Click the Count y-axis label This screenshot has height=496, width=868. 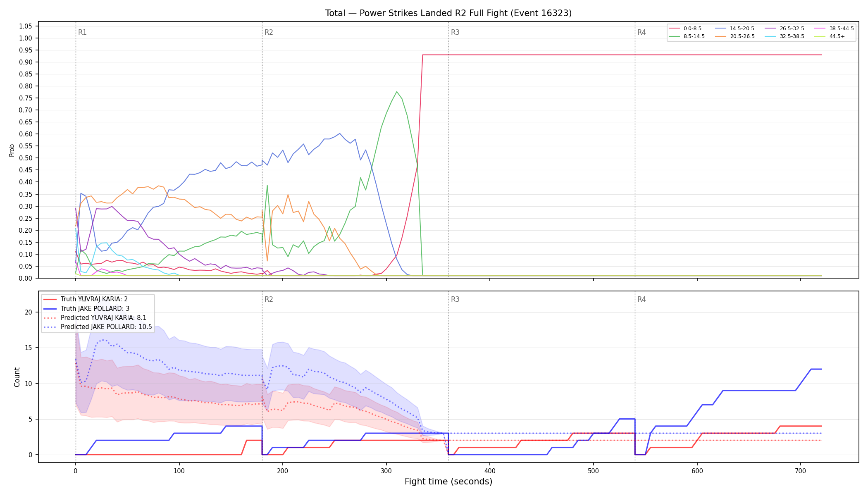(17, 377)
